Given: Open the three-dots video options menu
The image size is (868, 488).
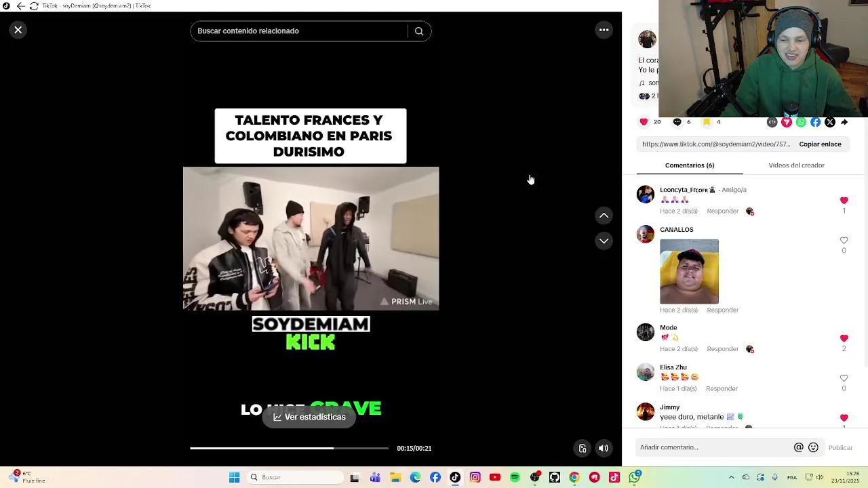Looking at the screenshot, I should (x=604, y=30).
